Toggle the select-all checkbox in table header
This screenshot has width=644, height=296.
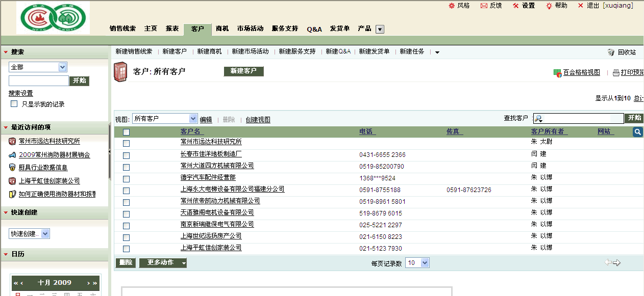pos(127,132)
